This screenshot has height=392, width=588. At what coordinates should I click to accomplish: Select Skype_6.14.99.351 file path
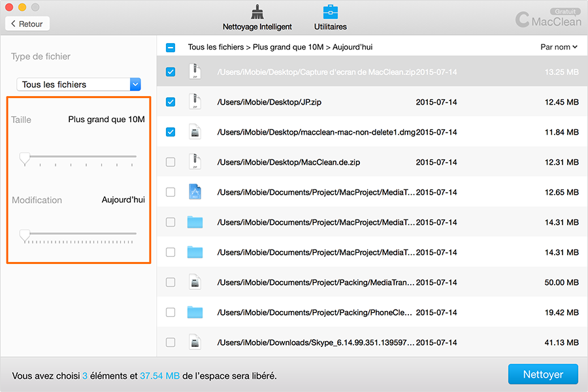[x=316, y=342]
